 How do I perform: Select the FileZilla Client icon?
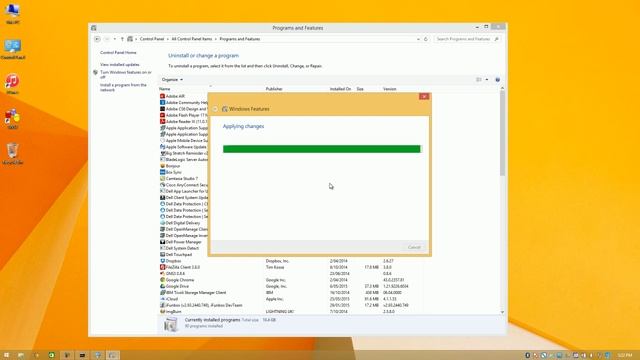click(162, 267)
